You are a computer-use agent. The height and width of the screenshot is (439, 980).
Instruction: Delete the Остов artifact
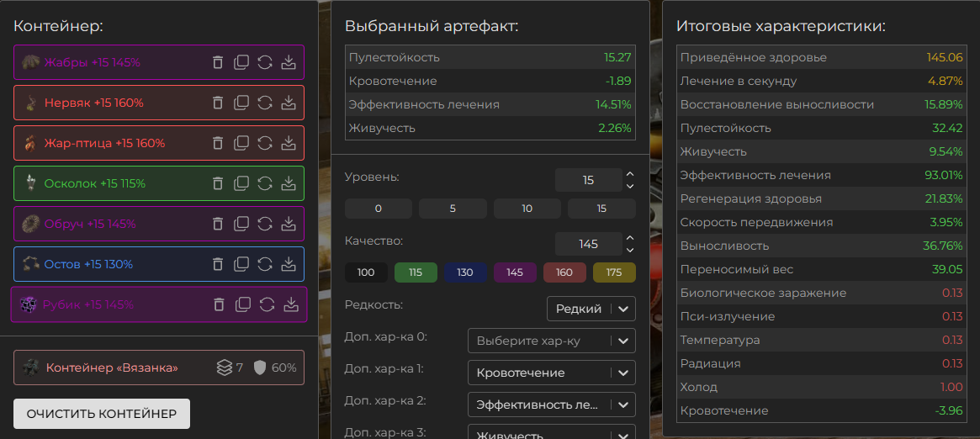tap(218, 264)
